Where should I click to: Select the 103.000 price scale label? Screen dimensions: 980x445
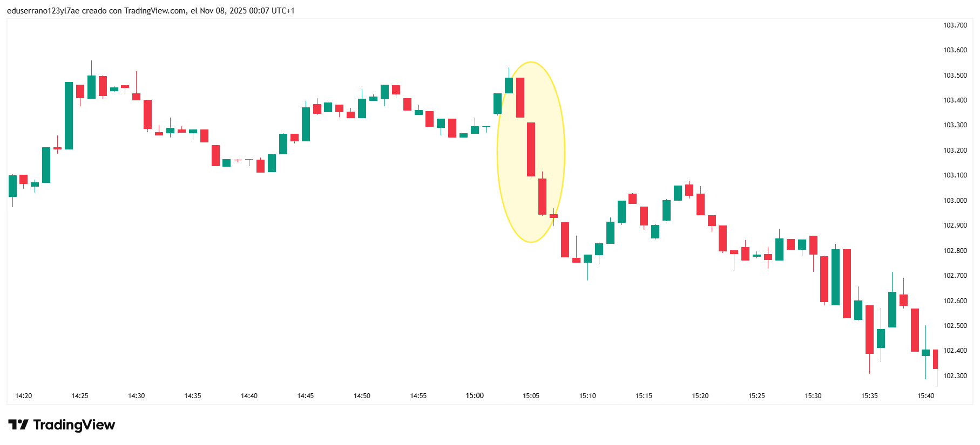click(955, 201)
